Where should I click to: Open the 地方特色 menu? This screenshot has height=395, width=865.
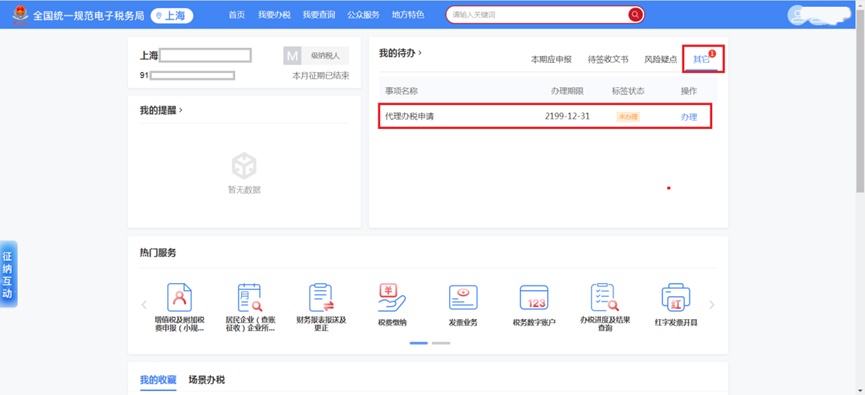coord(408,15)
